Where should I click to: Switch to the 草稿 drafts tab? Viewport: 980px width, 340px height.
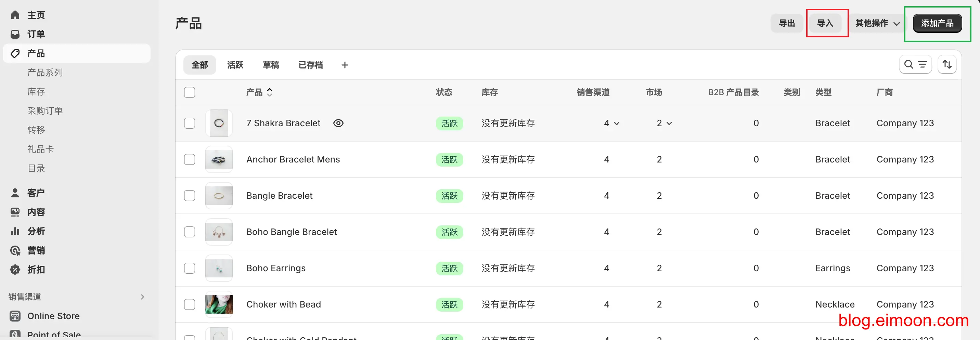tap(270, 65)
